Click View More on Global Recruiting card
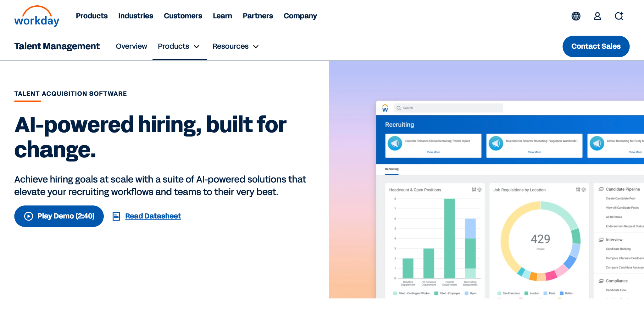Screen dimensions: 644x311 click(x=635, y=152)
